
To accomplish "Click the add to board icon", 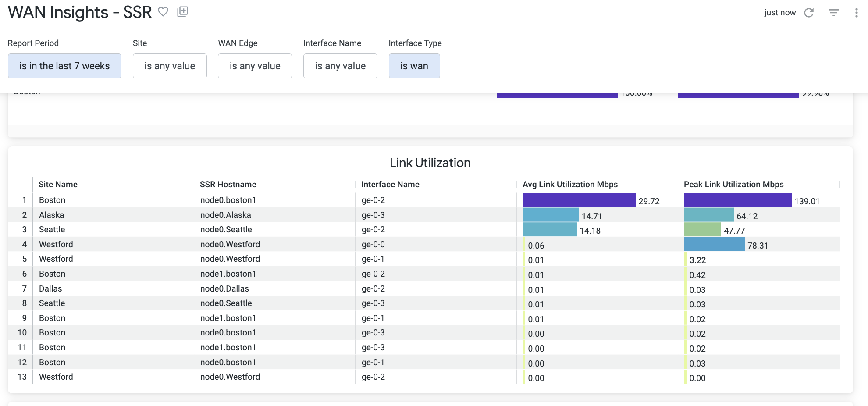I will coord(182,12).
